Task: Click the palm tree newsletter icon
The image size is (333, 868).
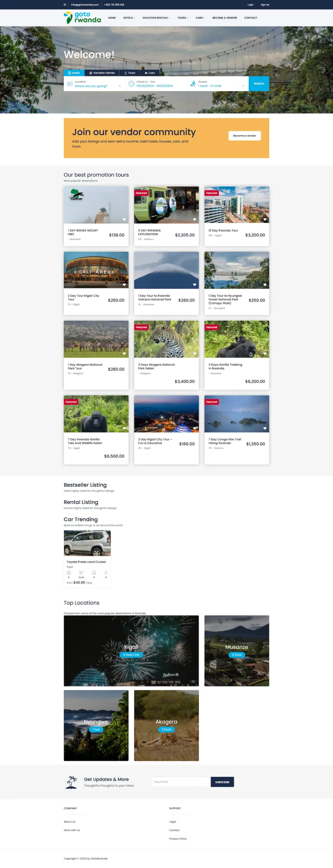Action: (x=71, y=782)
